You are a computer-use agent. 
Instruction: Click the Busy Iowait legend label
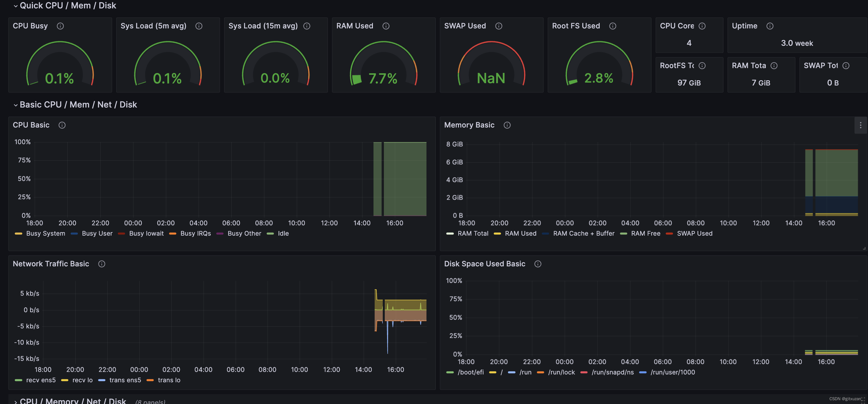click(146, 233)
